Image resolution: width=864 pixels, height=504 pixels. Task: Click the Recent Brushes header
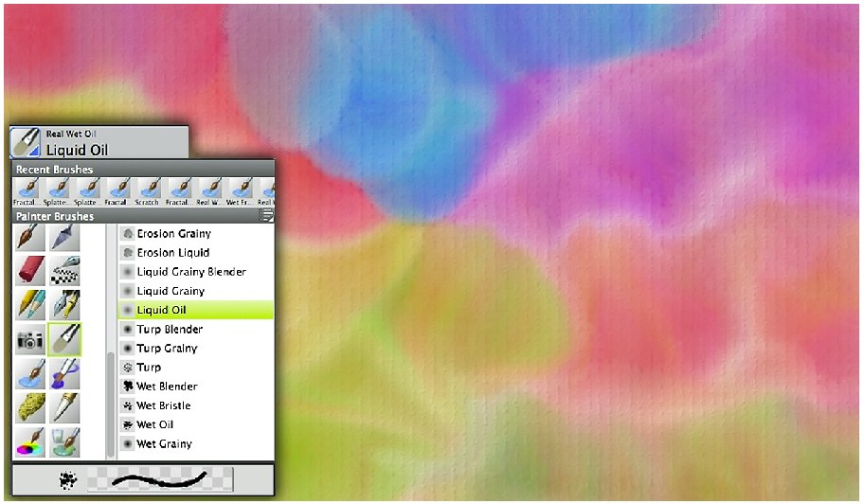(x=143, y=169)
